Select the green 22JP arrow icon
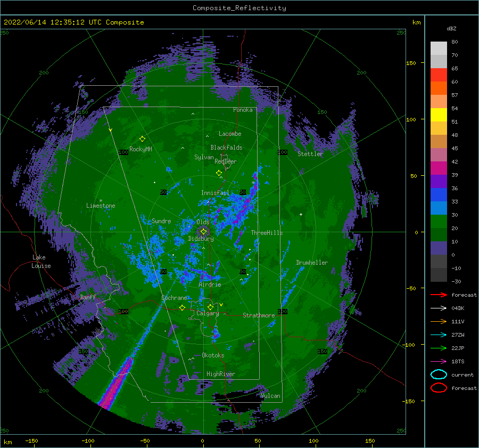The height and width of the screenshot is (448, 479). pos(439,348)
